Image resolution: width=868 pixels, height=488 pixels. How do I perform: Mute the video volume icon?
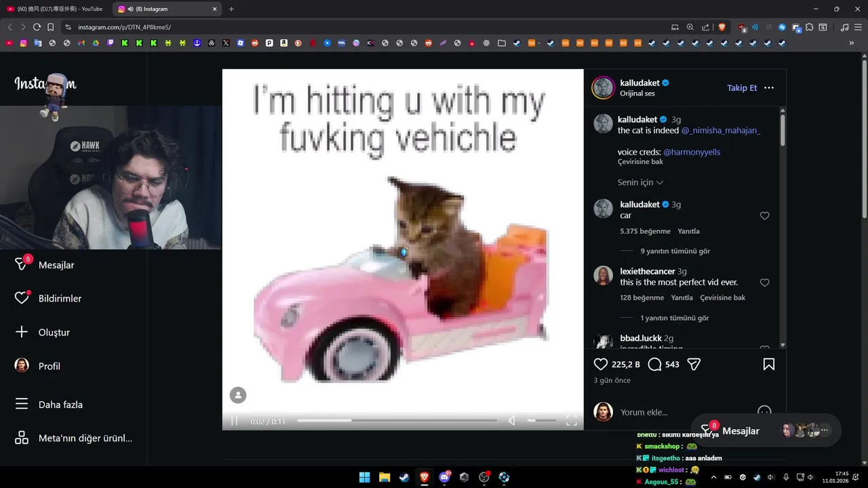(x=512, y=421)
